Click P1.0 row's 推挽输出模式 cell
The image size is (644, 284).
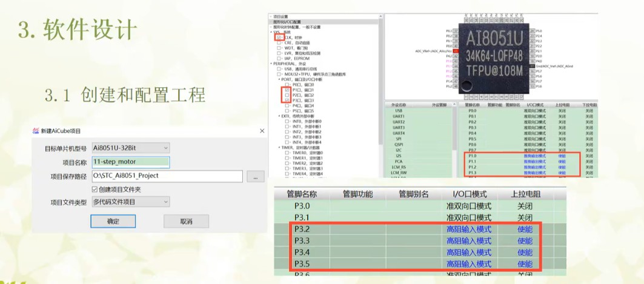click(x=535, y=156)
